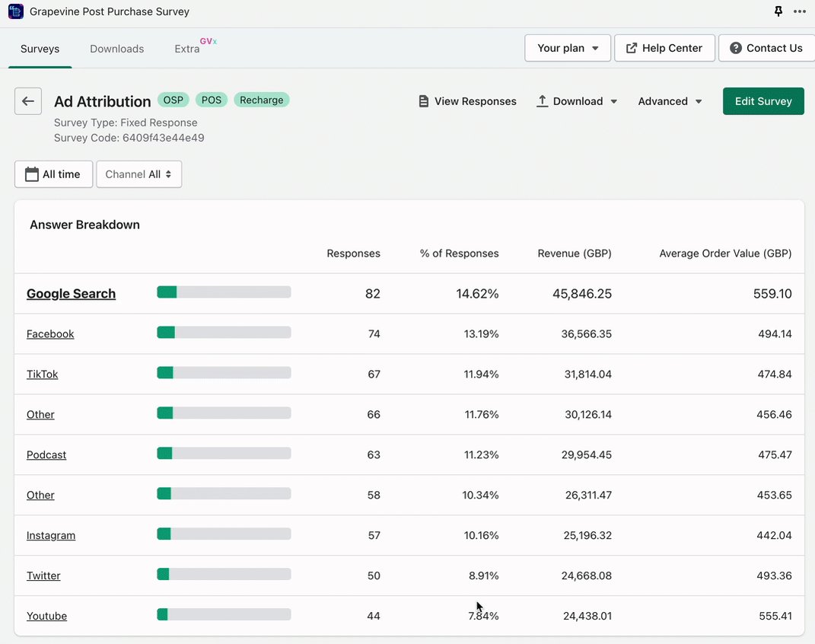The width and height of the screenshot is (815, 644).
Task: Click the TikTok response progress bar
Action: 224,373
